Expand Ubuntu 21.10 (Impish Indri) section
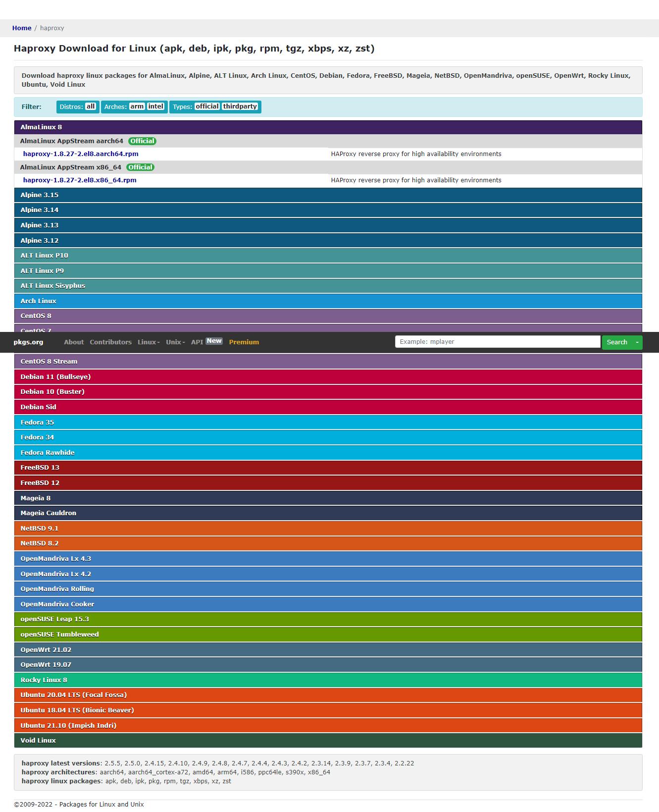 (x=328, y=726)
